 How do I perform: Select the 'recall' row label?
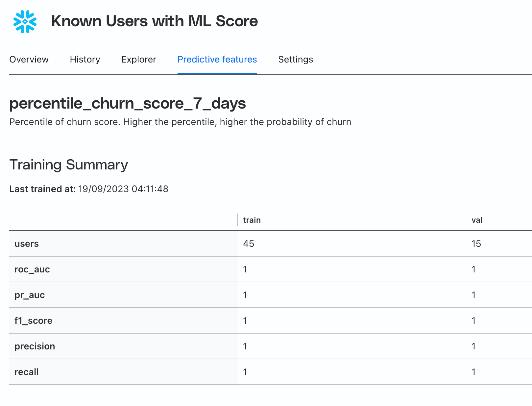pos(27,372)
